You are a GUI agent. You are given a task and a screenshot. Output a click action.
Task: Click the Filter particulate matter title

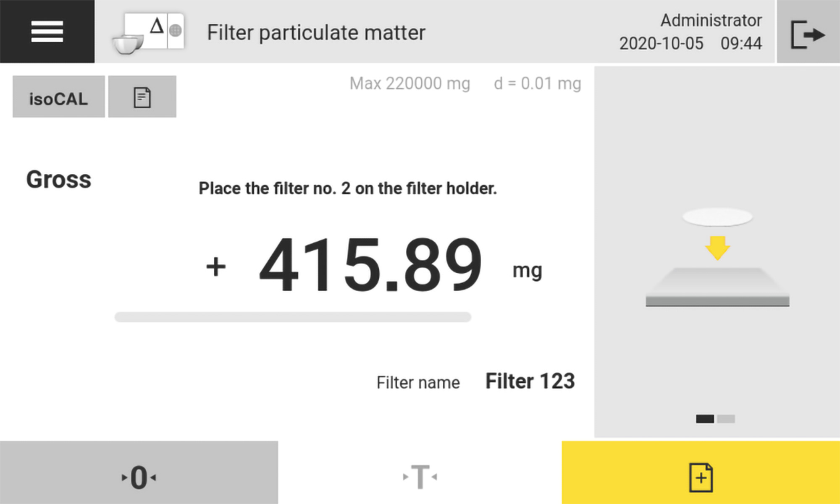pyautogui.click(x=316, y=33)
